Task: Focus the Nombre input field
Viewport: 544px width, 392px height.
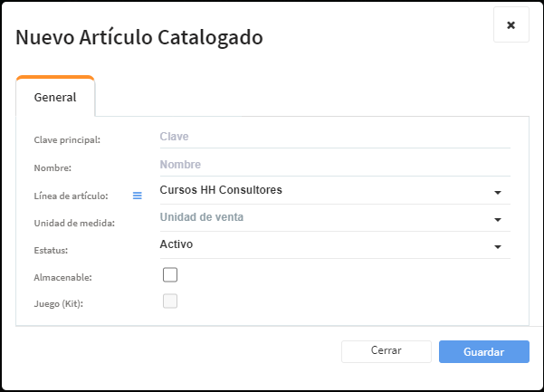Action: pos(335,165)
